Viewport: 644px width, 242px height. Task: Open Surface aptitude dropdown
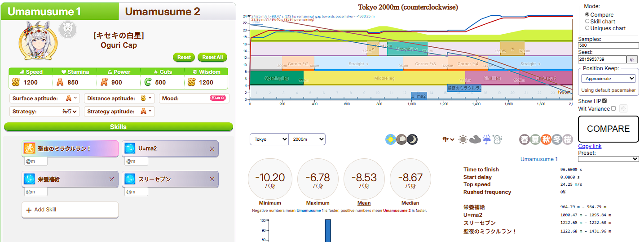point(72,98)
